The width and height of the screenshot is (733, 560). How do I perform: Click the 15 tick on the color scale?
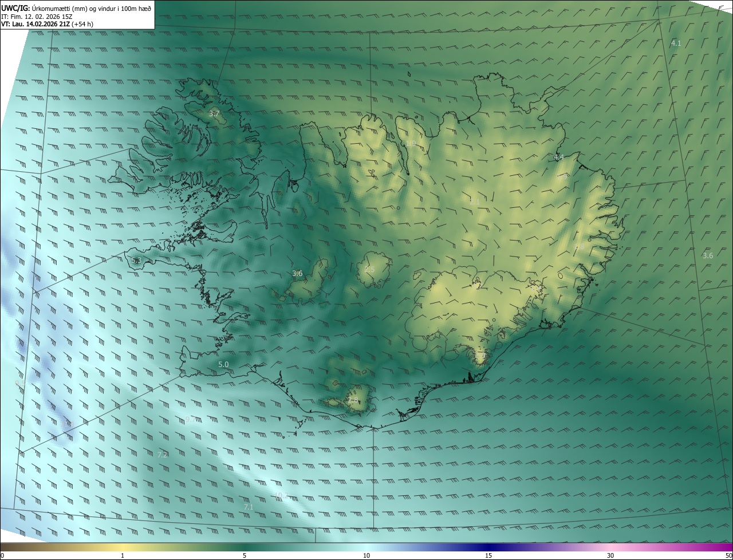click(488, 556)
